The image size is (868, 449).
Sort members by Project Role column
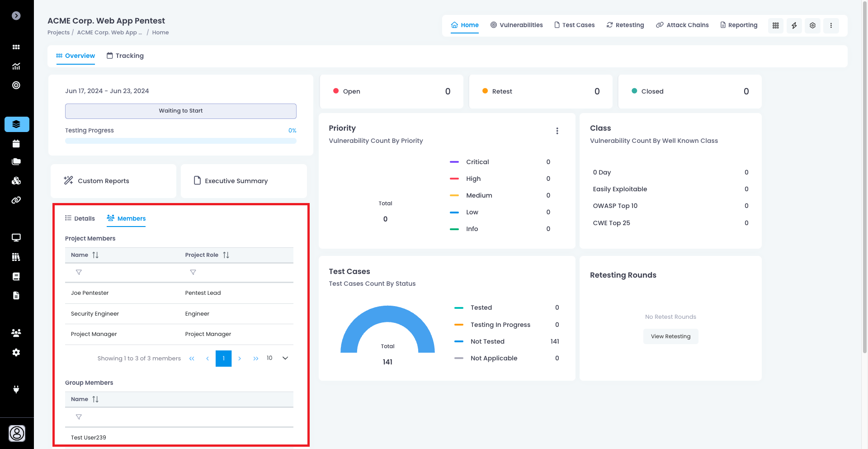[226, 255]
